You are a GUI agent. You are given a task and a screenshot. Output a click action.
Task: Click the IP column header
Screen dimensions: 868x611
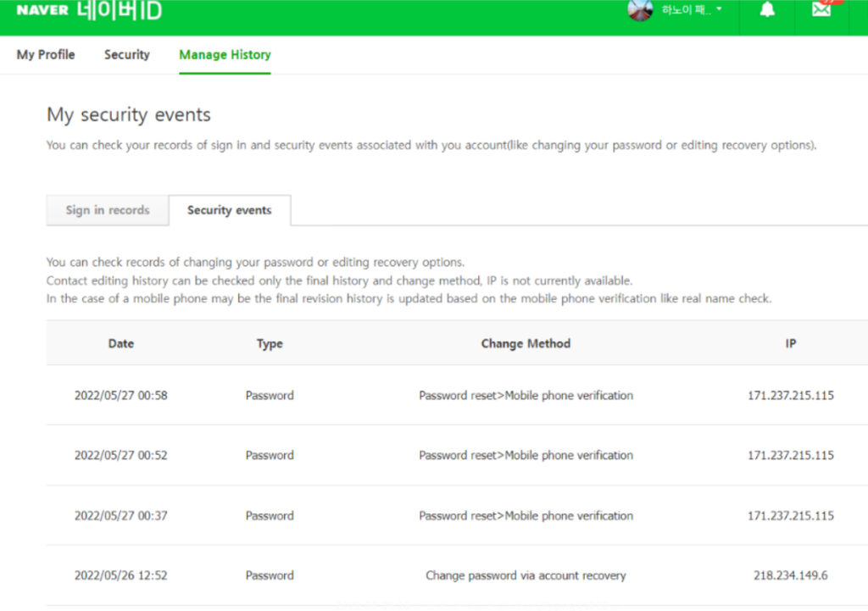(791, 344)
